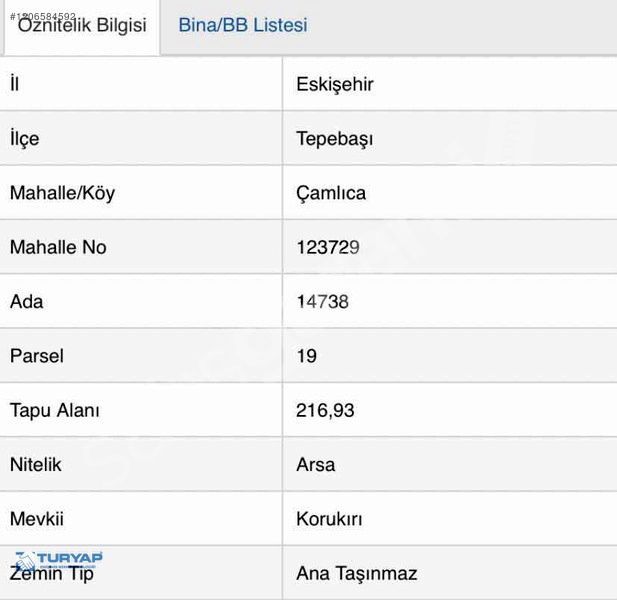Click the Zemin Tip label

52,574
